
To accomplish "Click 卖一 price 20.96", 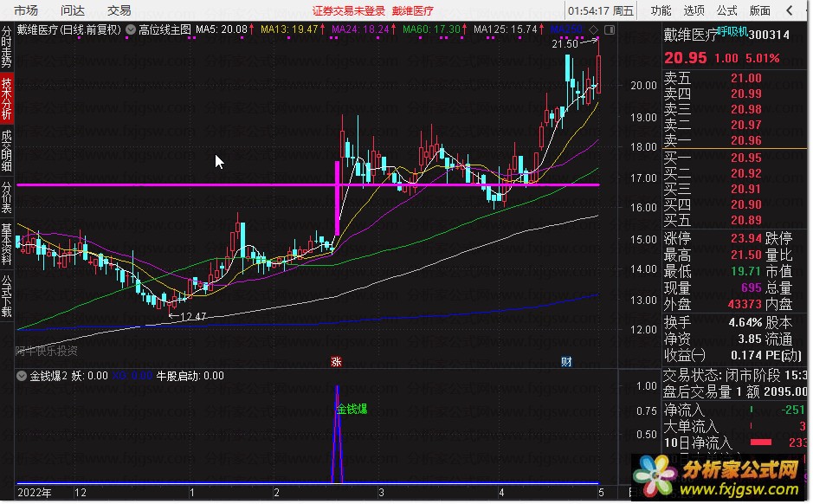I will [746, 140].
